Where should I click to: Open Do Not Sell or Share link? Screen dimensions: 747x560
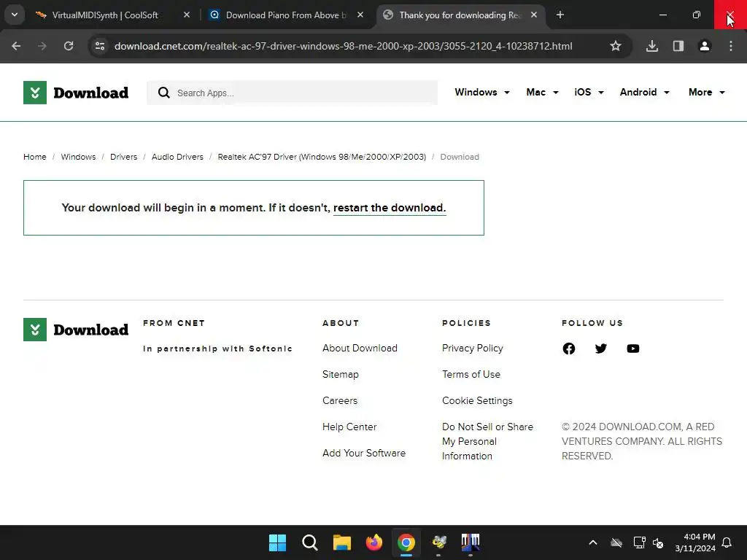pos(487,441)
